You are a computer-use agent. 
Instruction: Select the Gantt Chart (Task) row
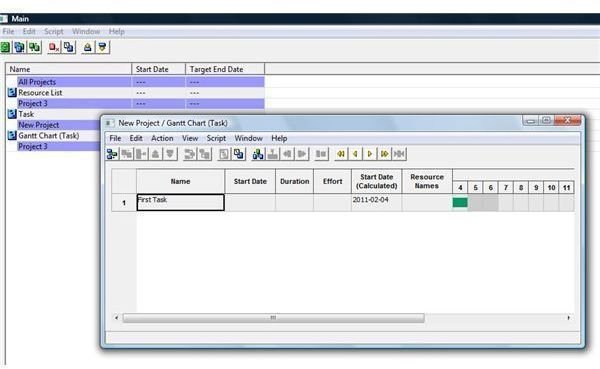click(x=54, y=136)
